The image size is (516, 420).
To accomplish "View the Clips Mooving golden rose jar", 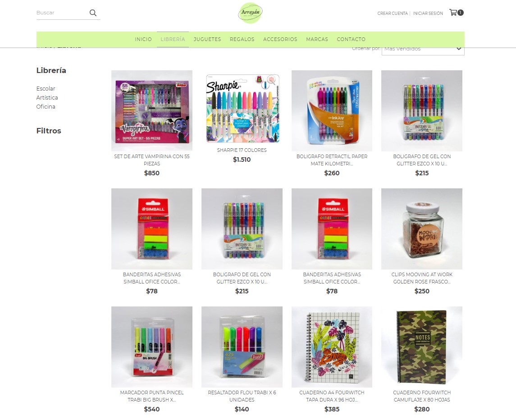I will (x=422, y=229).
